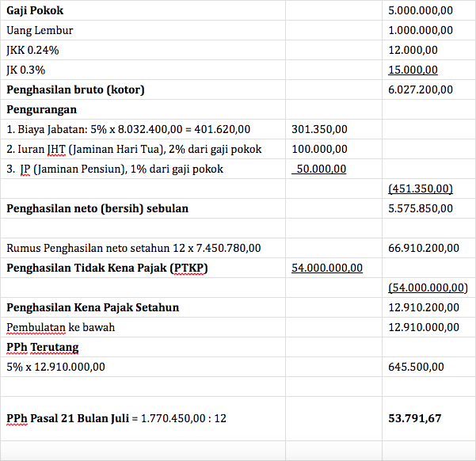
Task: Click the 'PPh Terutang' heading
Action: (x=43, y=347)
